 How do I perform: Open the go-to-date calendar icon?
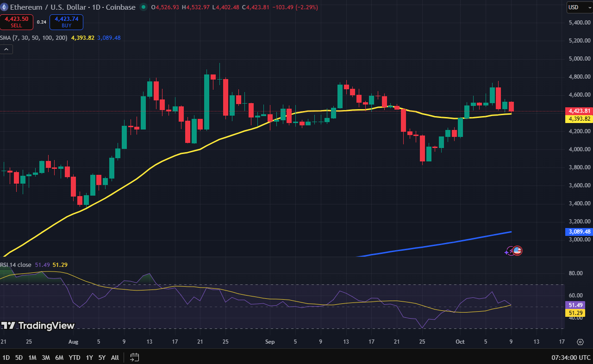pyautogui.click(x=135, y=357)
